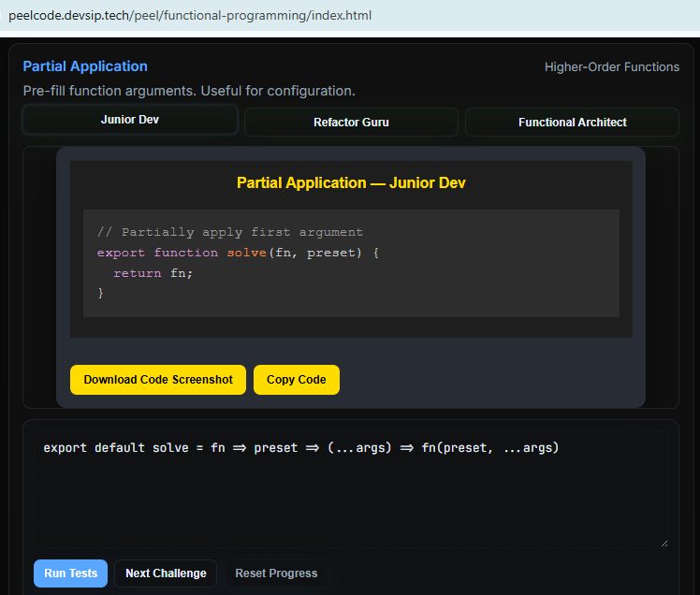Open the Functional Architect tab

tap(573, 123)
